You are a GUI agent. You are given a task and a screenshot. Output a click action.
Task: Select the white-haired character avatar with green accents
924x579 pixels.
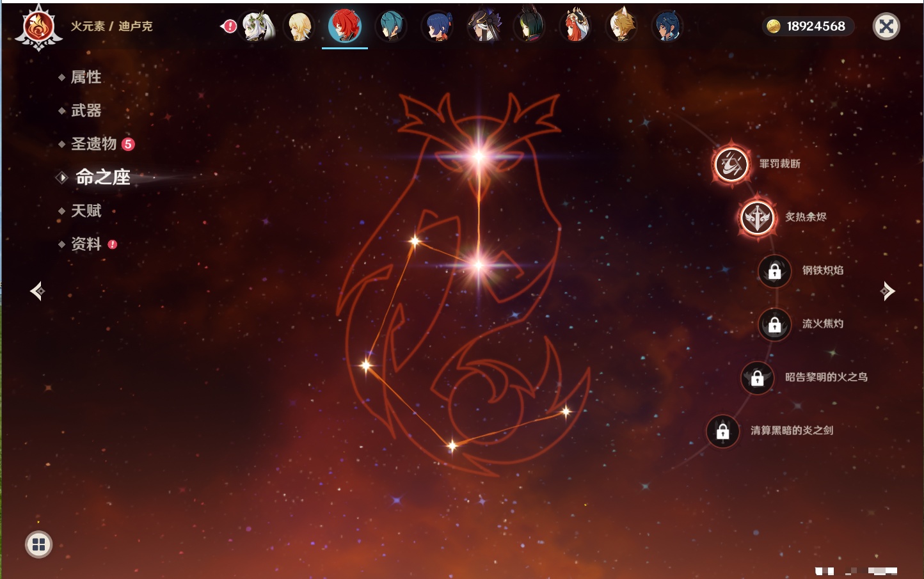[258, 26]
